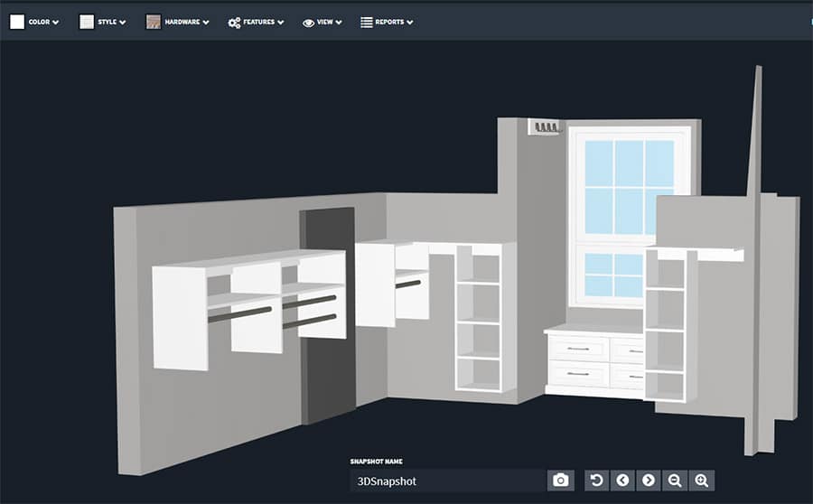Viewport: 813px width, 504px height.
Task: Expand the Color chevron arrow
Action: pos(55,23)
